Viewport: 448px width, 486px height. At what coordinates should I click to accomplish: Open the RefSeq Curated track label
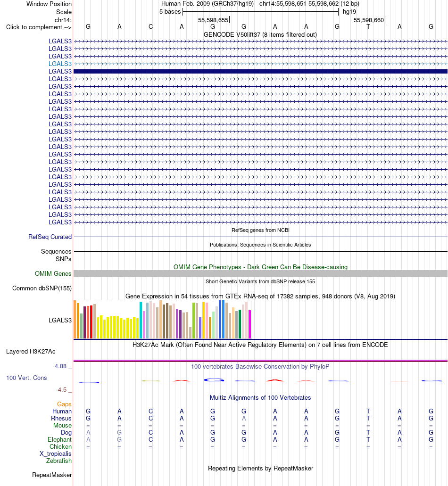50,237
